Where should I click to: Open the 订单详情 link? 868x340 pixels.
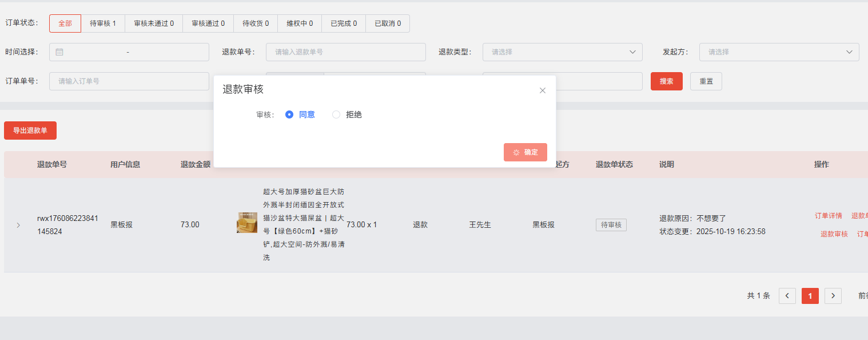click(828, 216)
